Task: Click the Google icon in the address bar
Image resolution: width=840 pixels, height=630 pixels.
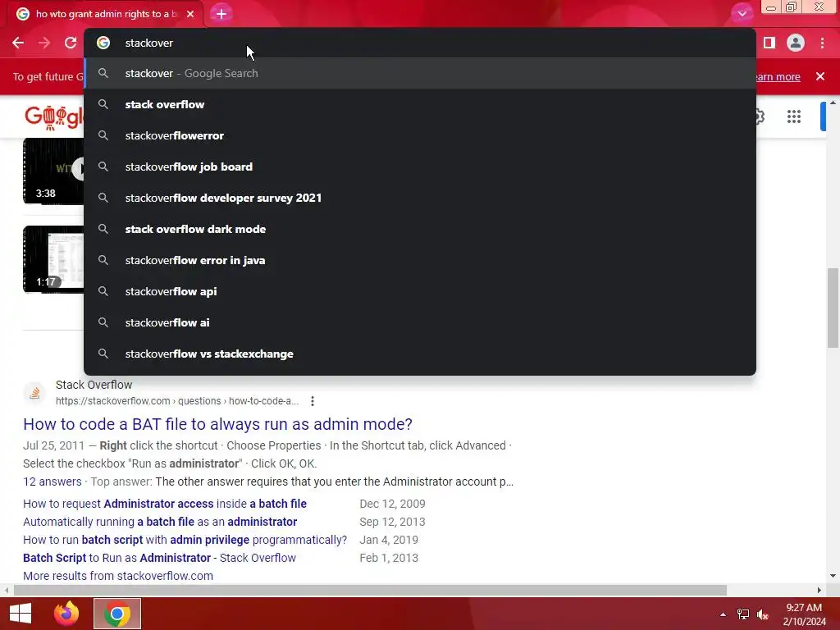Action: click(103, 43)
